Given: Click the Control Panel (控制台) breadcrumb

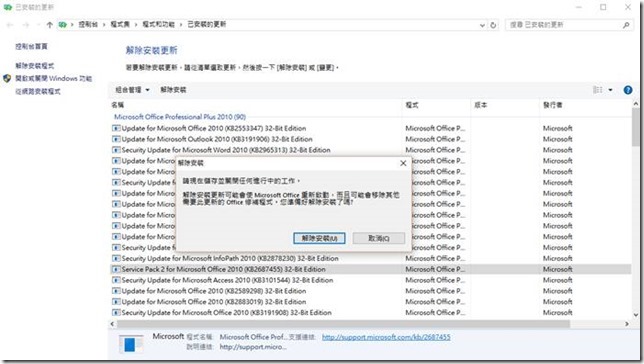Looking at the screenshot, I should 88,25.
